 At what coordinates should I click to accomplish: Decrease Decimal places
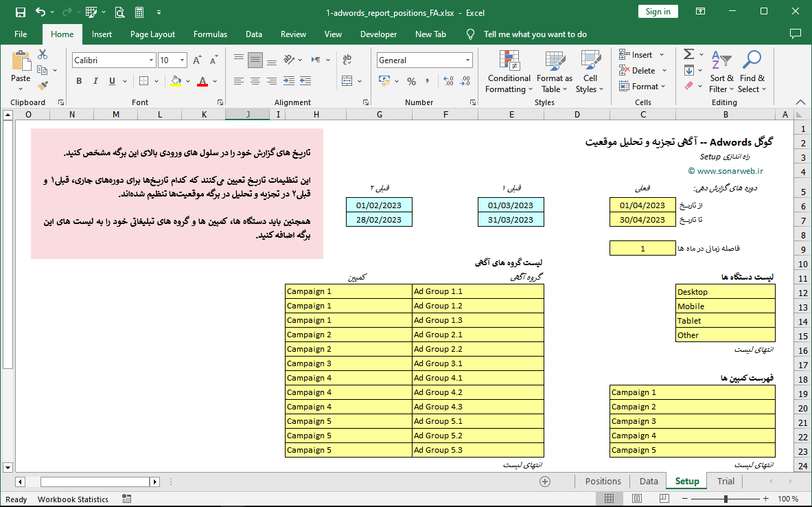[x=465, y=81]
